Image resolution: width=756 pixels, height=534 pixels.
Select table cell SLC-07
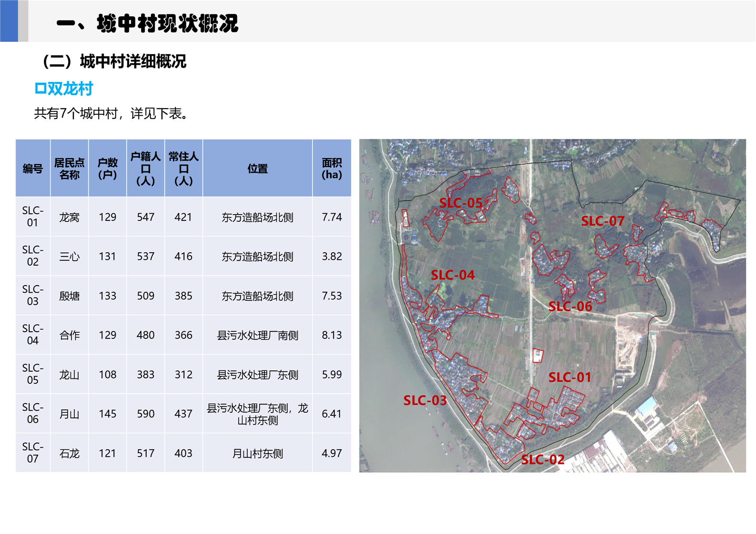[33, 453]
